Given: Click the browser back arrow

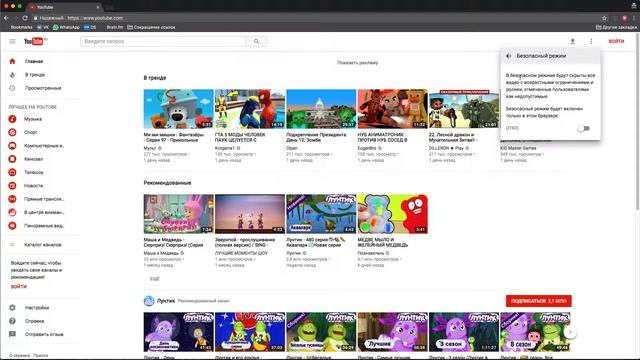Looking at the screenshot, I should 6,18.
